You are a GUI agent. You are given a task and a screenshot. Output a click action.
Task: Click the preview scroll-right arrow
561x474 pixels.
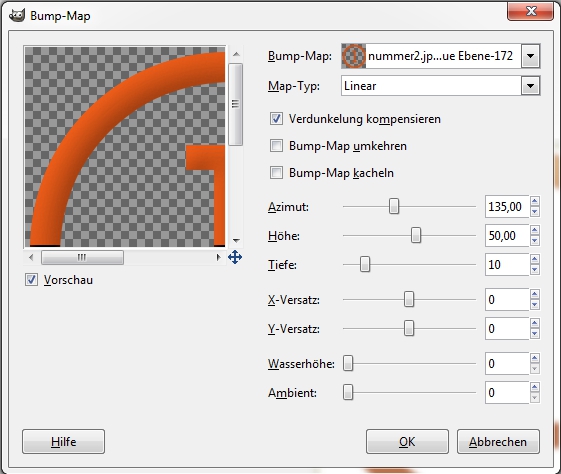pyautogui.click(x=218, y=257)
